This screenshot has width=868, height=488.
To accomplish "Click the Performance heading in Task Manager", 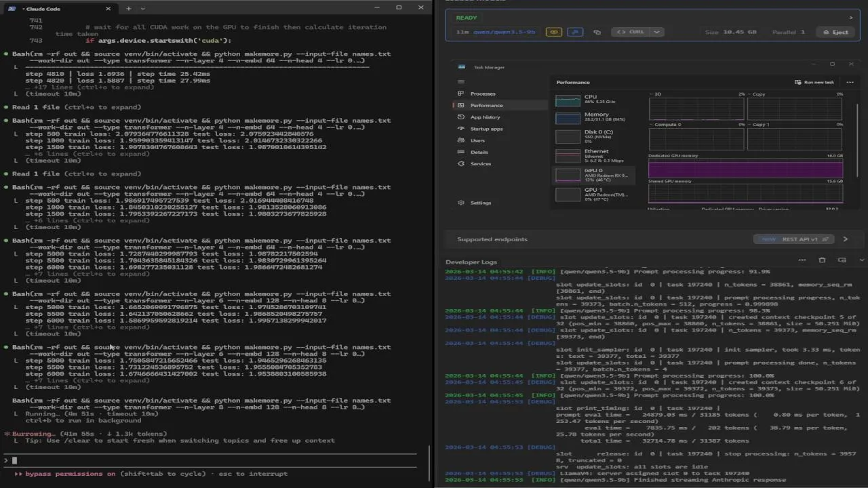I will coord(573,83).
